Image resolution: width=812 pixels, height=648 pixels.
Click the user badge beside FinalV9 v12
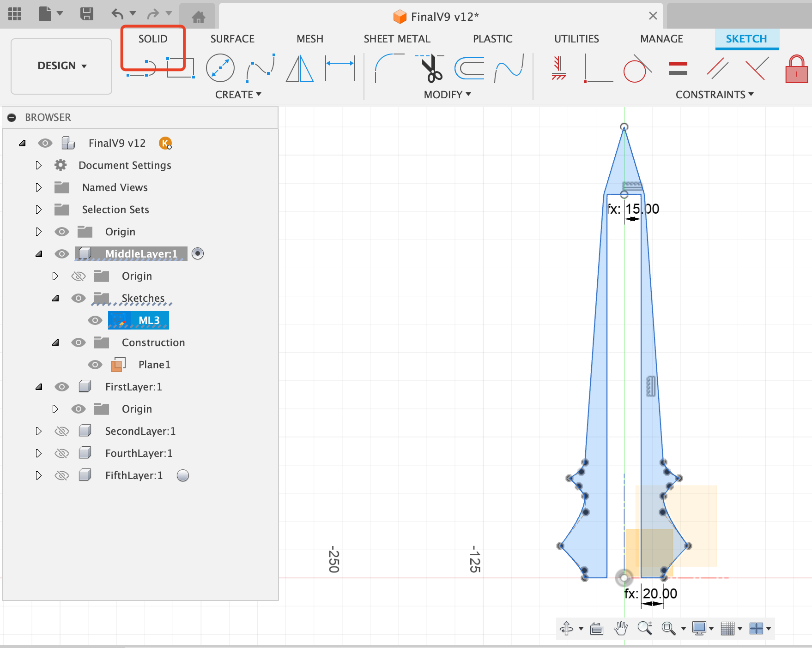165,144
